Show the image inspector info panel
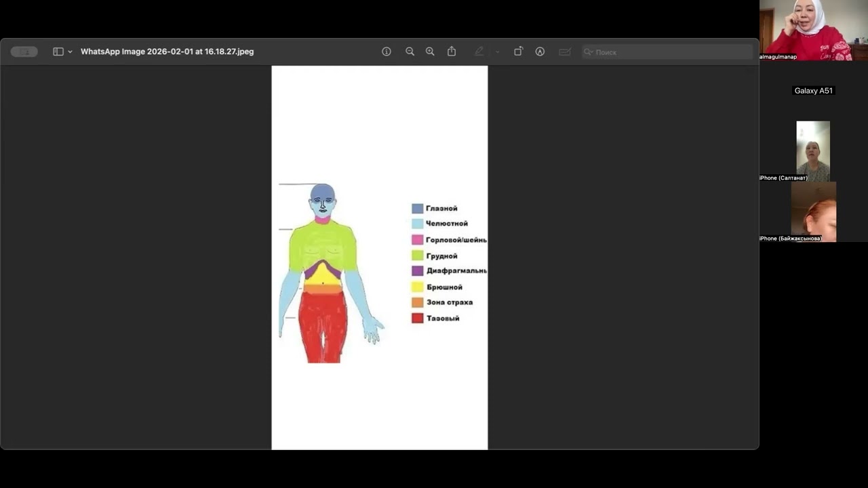 pos(387,52)
